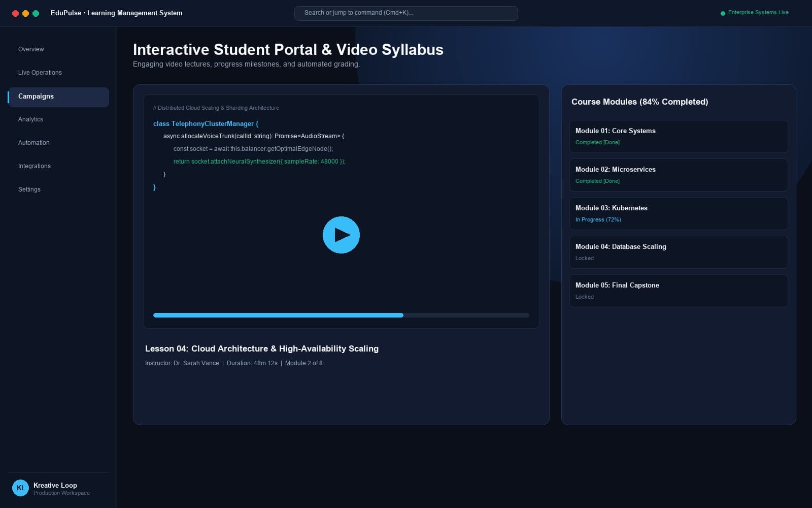Image resolution: width=812 pixels, height=508 pixels.
Task: Select Module 04: Database Scaling
Action: (x=679, y=252)
